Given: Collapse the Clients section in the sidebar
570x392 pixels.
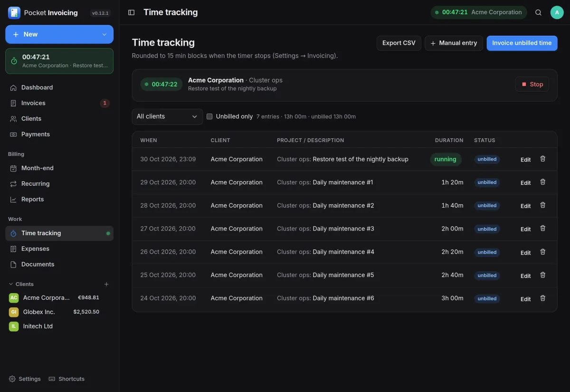Looking at the screenshot, I should [21, 284].
